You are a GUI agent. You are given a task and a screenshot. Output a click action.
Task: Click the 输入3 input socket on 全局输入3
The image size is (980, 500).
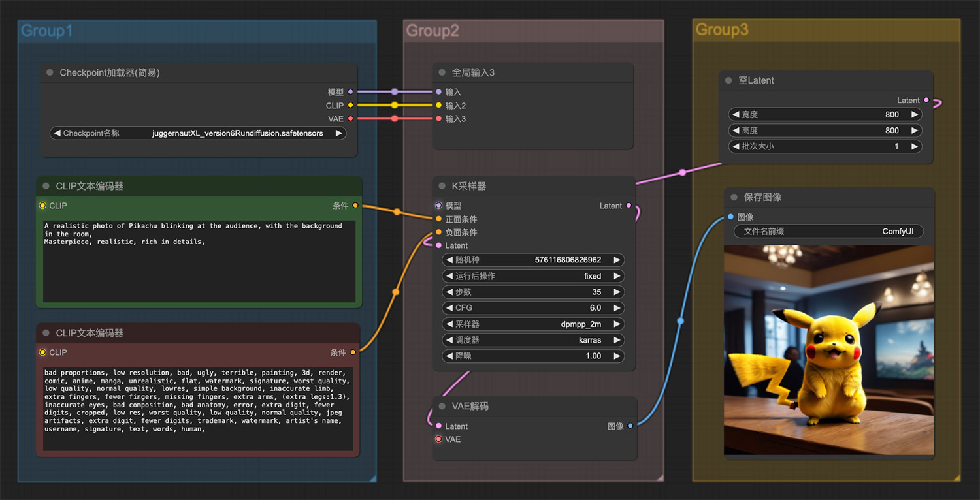point(438,119)
